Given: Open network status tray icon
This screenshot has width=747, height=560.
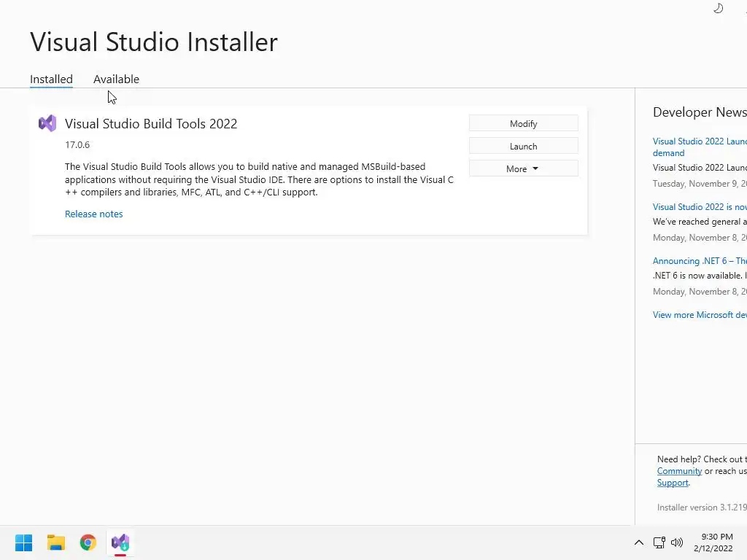Looking at the screenshot, I should pos(659,542).
